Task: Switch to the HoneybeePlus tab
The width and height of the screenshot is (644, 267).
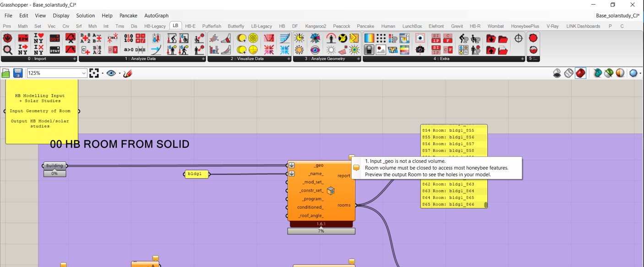Action: 525,26
